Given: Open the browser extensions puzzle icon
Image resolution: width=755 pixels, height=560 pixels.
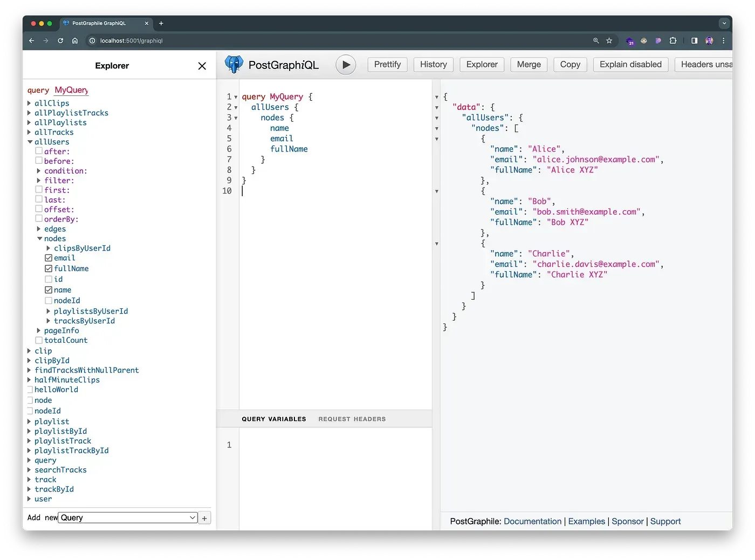Looking at the screenshot, I should pos(673,40).
